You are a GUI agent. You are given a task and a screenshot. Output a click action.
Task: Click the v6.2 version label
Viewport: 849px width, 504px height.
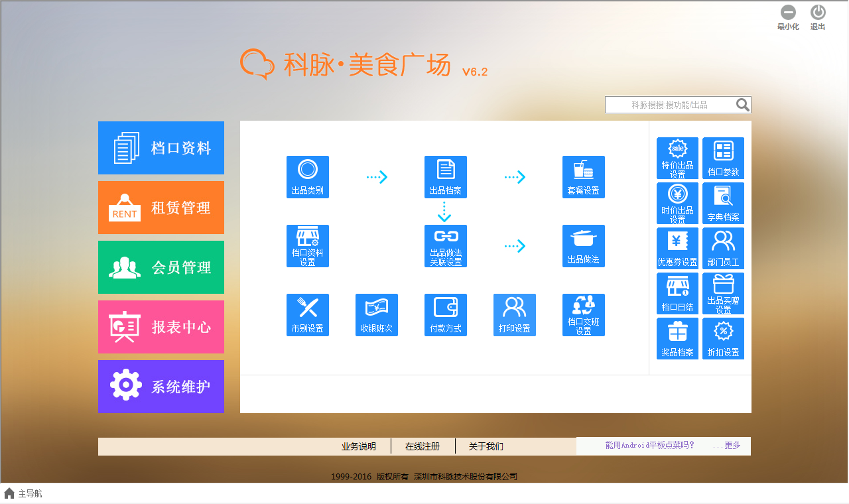coord(475,72)
